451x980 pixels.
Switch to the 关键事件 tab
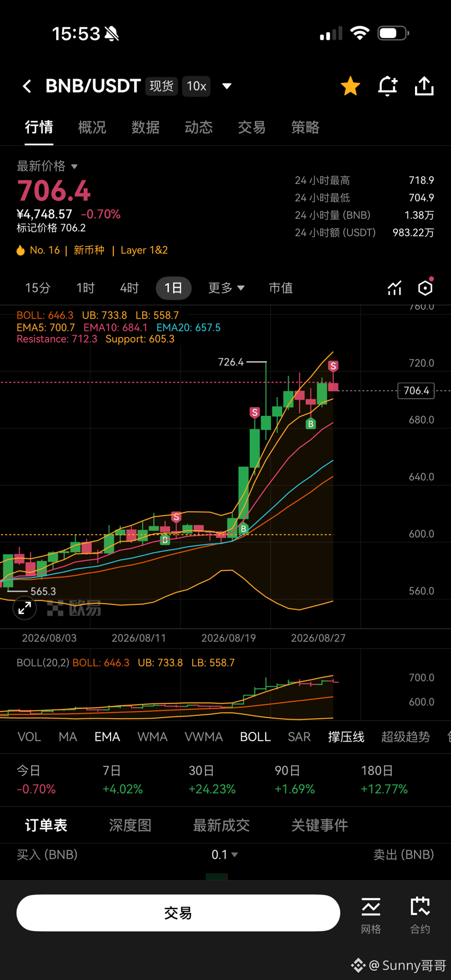click(320, 825)
